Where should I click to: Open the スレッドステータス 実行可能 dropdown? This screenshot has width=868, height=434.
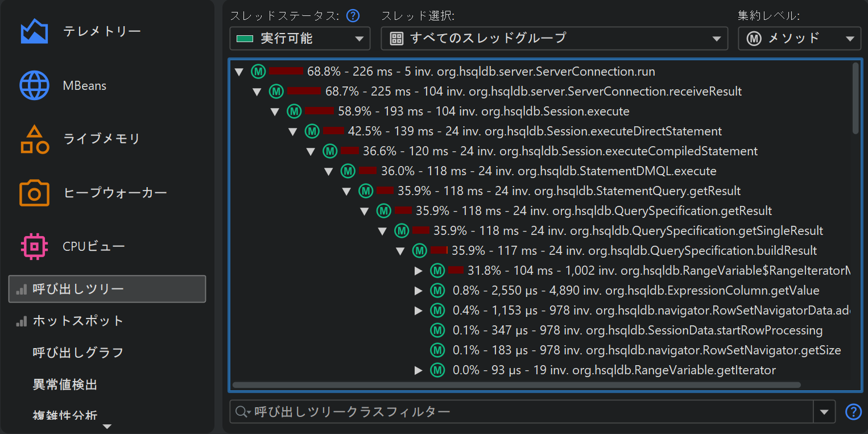coord(300,39)
